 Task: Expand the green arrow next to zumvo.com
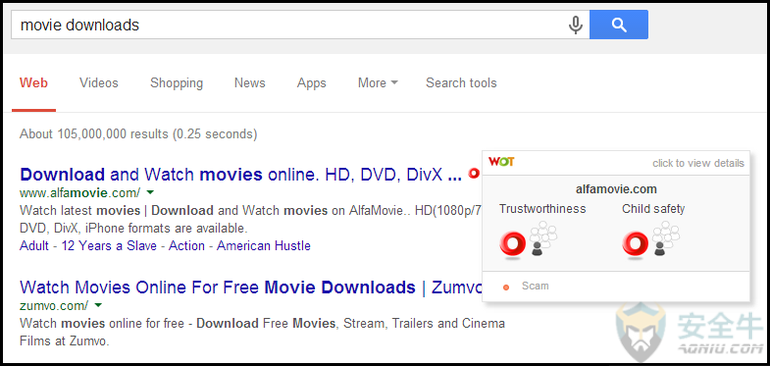coord(98,306)
